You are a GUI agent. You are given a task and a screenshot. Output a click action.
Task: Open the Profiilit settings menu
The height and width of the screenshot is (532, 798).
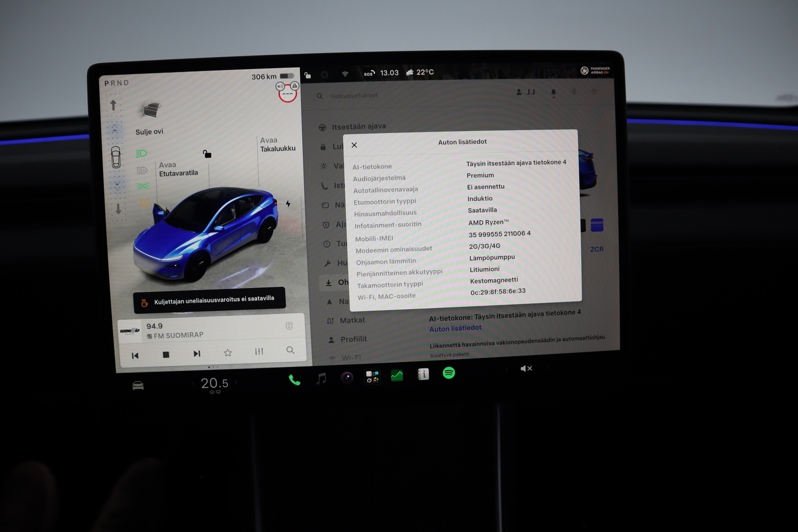coord(347,339)
